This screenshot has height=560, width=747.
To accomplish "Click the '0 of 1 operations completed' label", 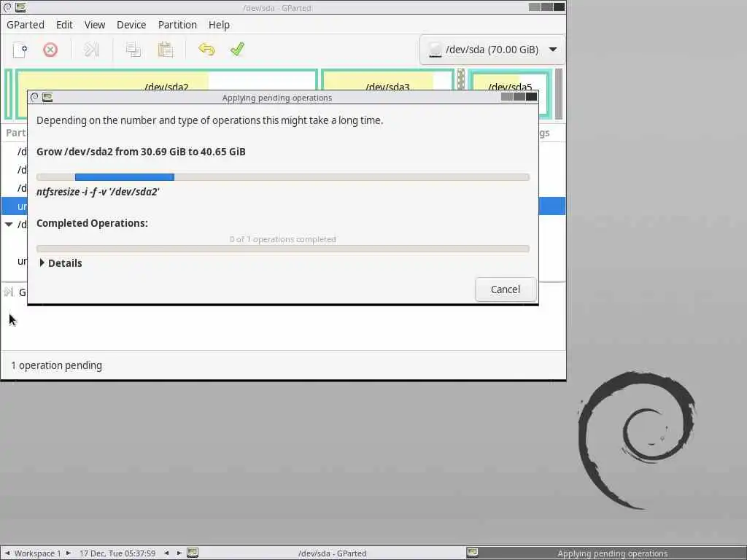I will tap(282, 239).
